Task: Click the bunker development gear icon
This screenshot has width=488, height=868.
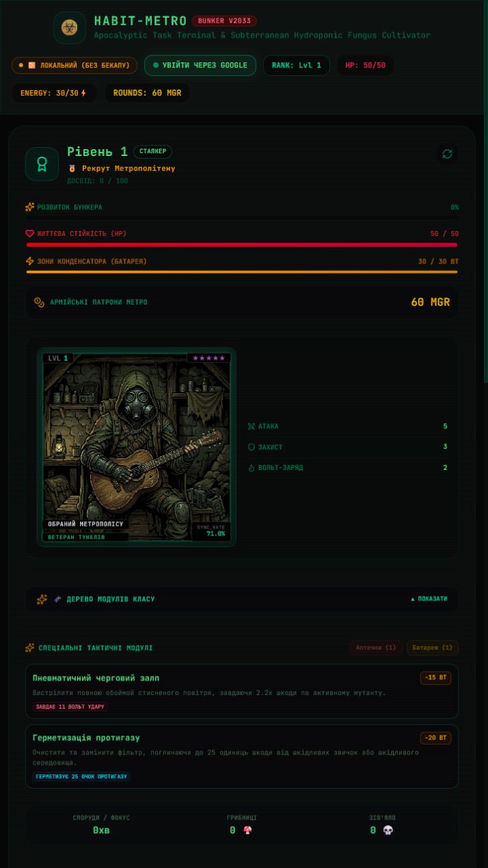Action: pos(30,207)
